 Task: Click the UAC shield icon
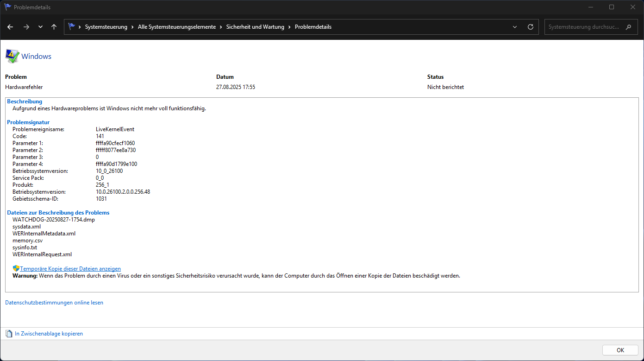point(16,268)
